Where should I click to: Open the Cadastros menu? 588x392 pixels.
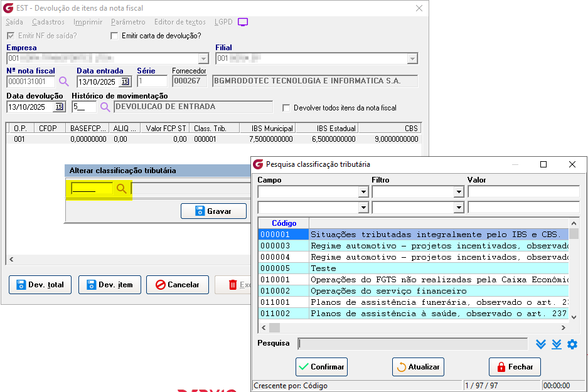tap(48, 22)
